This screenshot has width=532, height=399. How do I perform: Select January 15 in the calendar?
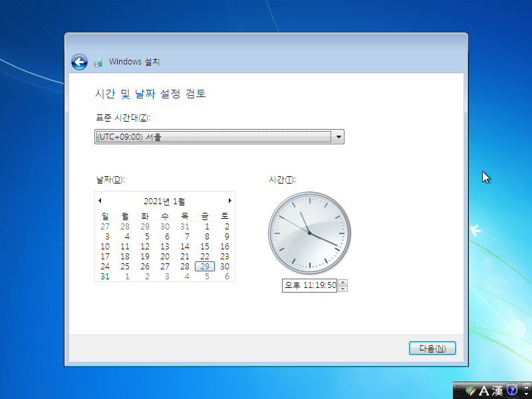(x=205, y=246)
